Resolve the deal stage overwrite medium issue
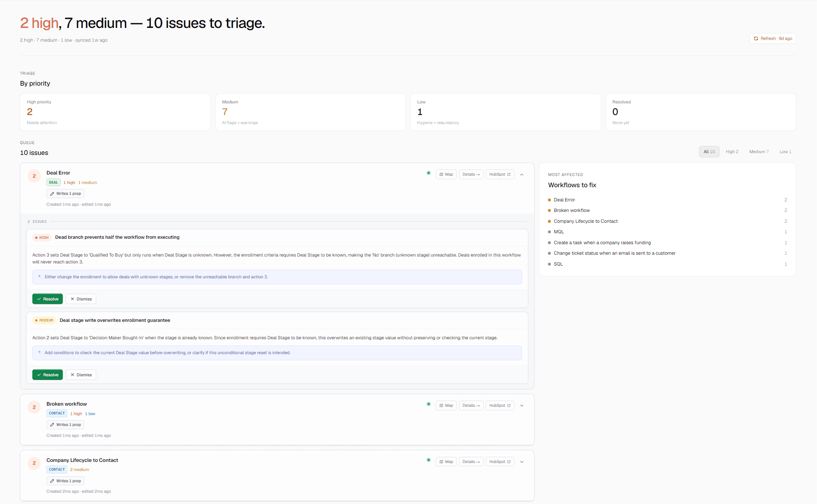The image size is (817, 504). tap(48, 375)
